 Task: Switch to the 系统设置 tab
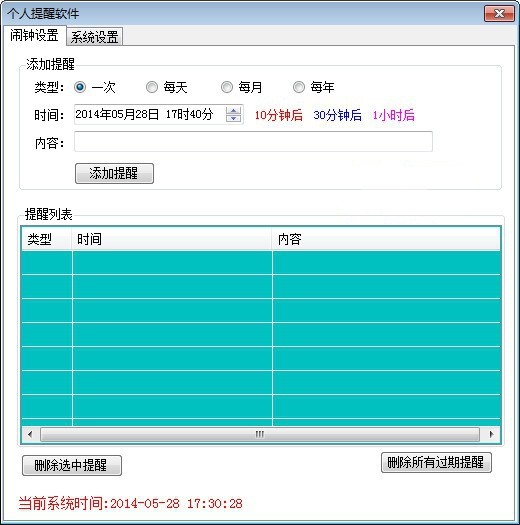tap(94, 36)
